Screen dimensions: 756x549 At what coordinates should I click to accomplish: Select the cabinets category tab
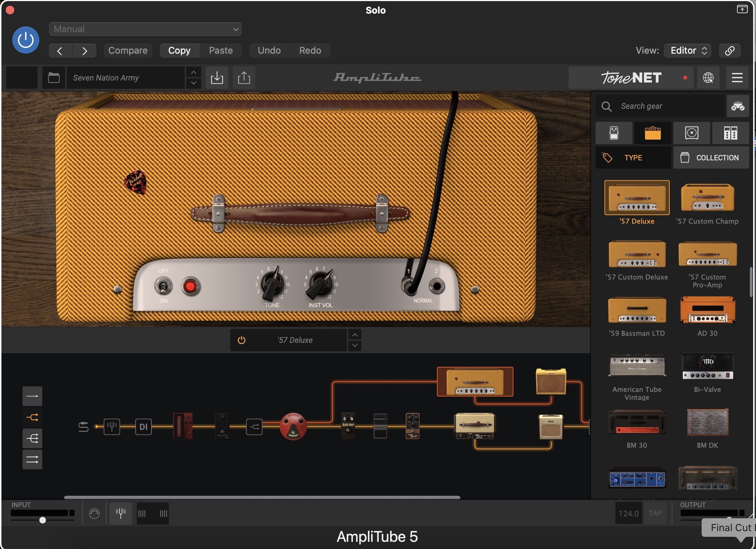click(692, 133)
